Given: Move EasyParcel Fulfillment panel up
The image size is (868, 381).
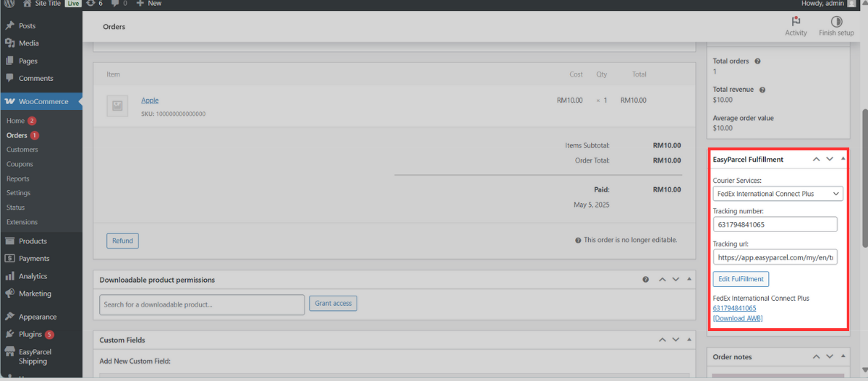Looking at the screenshot, I should click(x=816, y=159).
